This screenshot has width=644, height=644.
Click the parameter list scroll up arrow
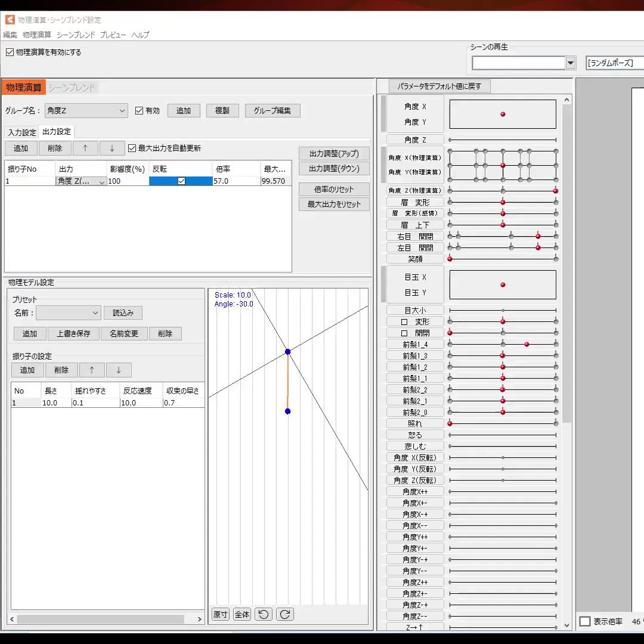(x=567, y=100)
